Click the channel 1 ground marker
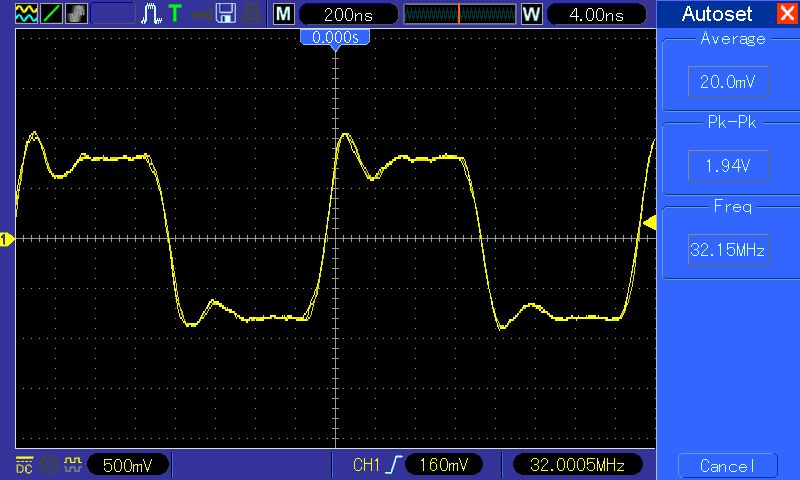 7,239
